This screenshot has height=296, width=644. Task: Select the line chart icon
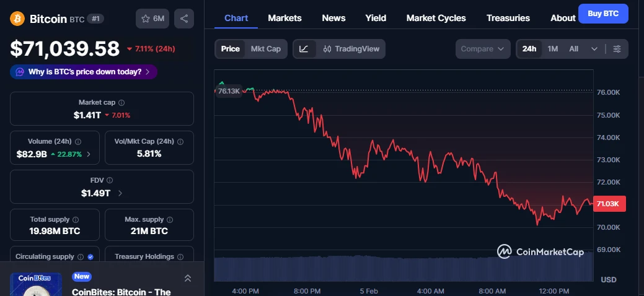pyautogui.click(x=304, y=49)
